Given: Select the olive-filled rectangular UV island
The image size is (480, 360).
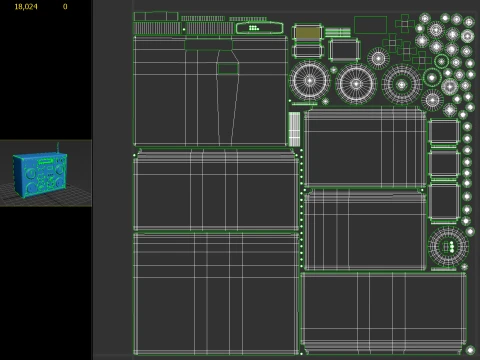Looking at the screenshot, I should 308,33.
